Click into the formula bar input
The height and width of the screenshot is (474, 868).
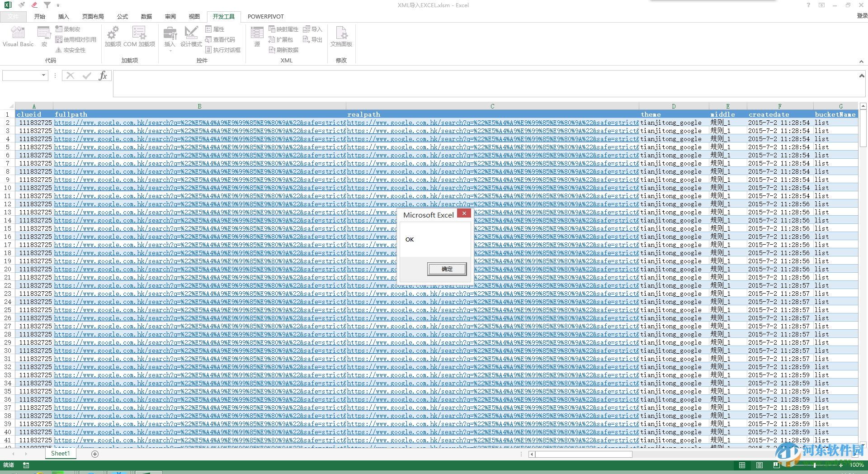point(485,84)
